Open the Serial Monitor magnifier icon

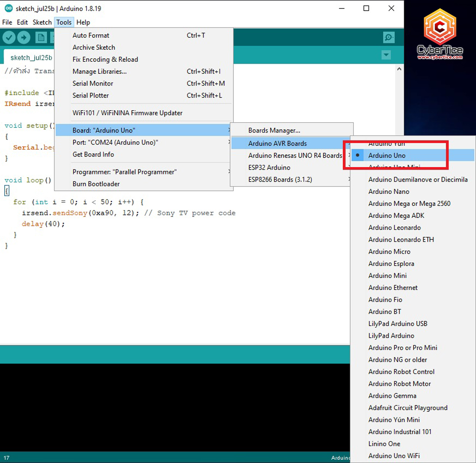(388, 37)
